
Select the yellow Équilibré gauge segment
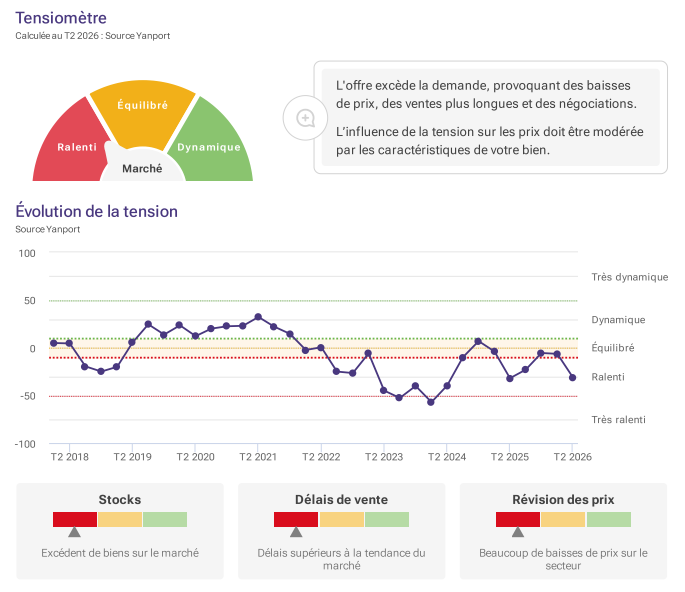point(143,114)
